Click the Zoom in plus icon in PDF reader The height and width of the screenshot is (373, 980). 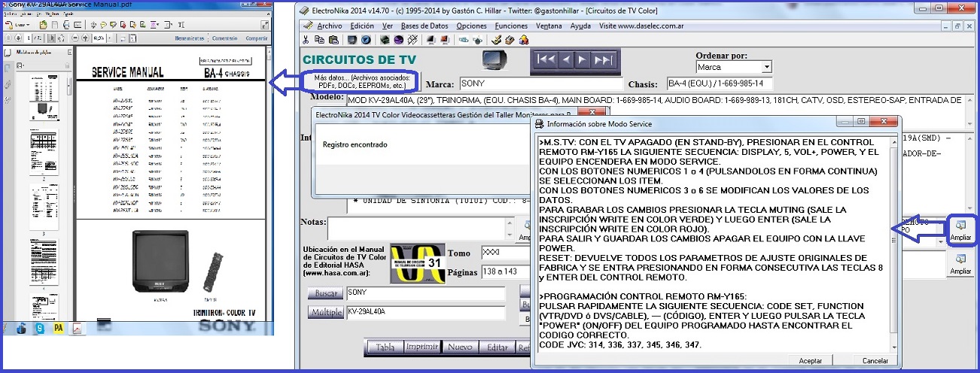[x=85, y=38]
